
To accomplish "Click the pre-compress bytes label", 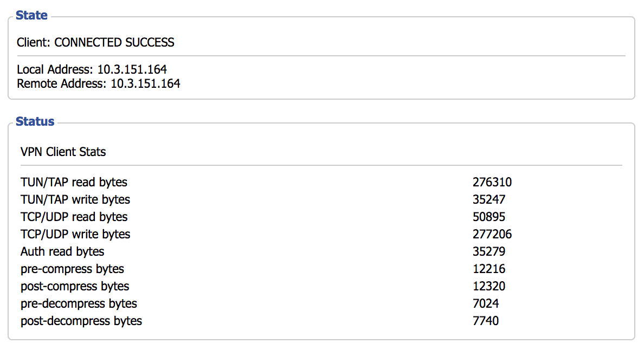I will point(72,269).
